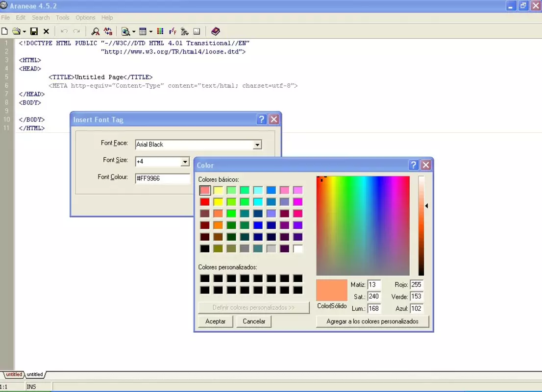542x392 pixels.
Task: Click the luminance slider arrow marker
Action: 426,206
